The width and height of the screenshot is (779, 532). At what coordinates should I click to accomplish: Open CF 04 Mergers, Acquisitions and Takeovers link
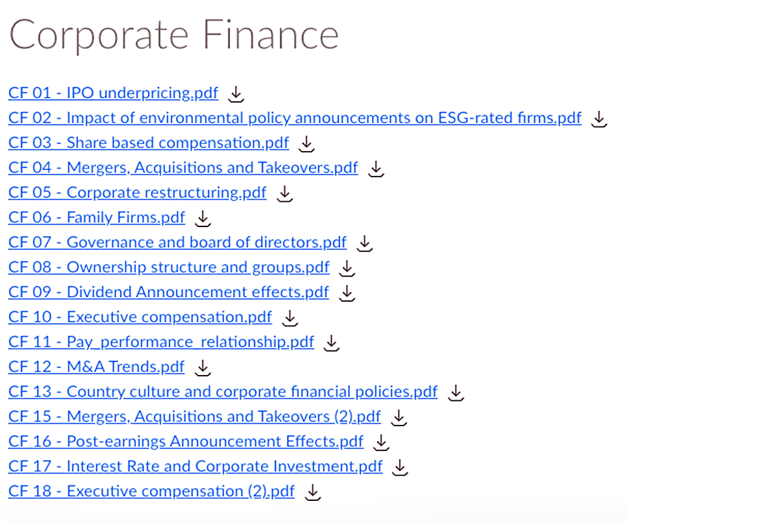183,167
